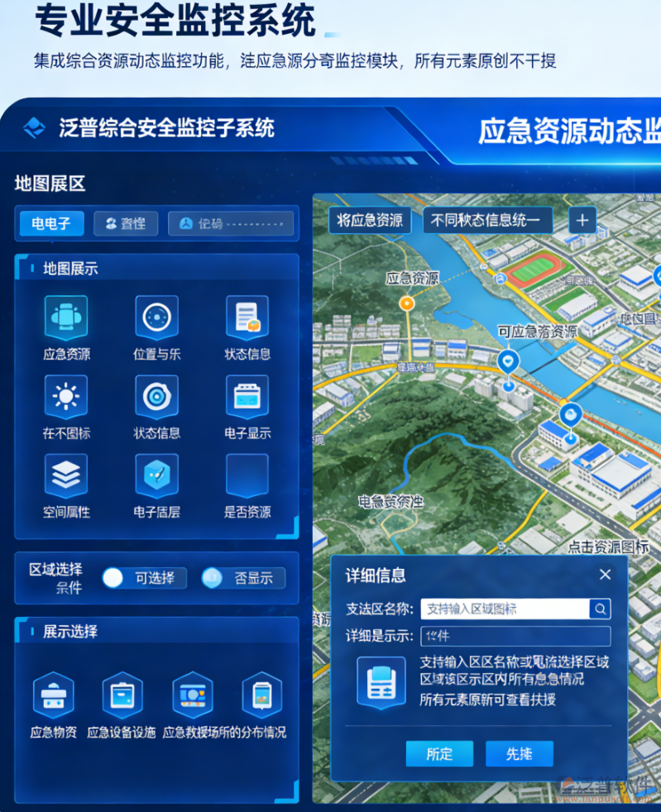The height and width of the screenshot is (812, 661).
Task: Switch to the 查悝 tab
Action: coord(126,224)
